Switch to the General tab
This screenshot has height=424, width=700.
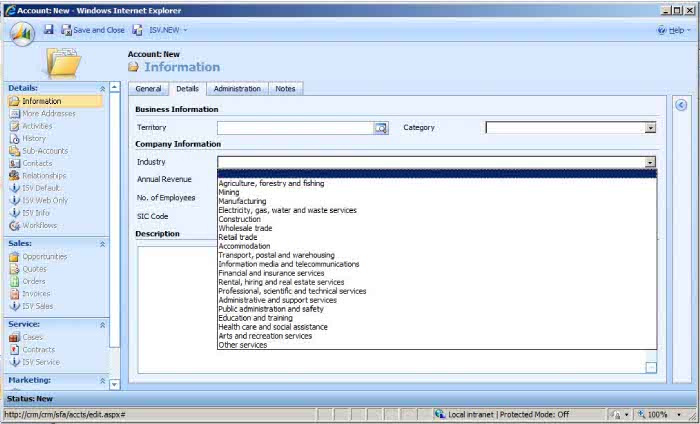coord(148,89)
